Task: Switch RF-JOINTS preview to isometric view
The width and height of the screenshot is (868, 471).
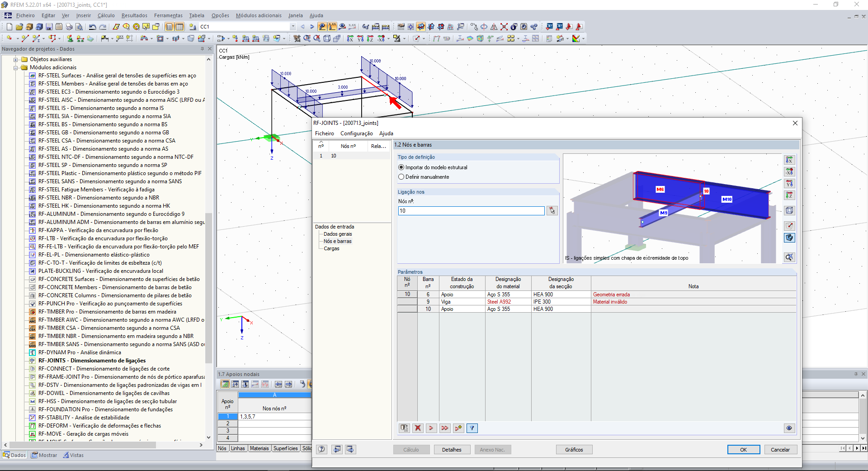Action: tap(789, 210)
